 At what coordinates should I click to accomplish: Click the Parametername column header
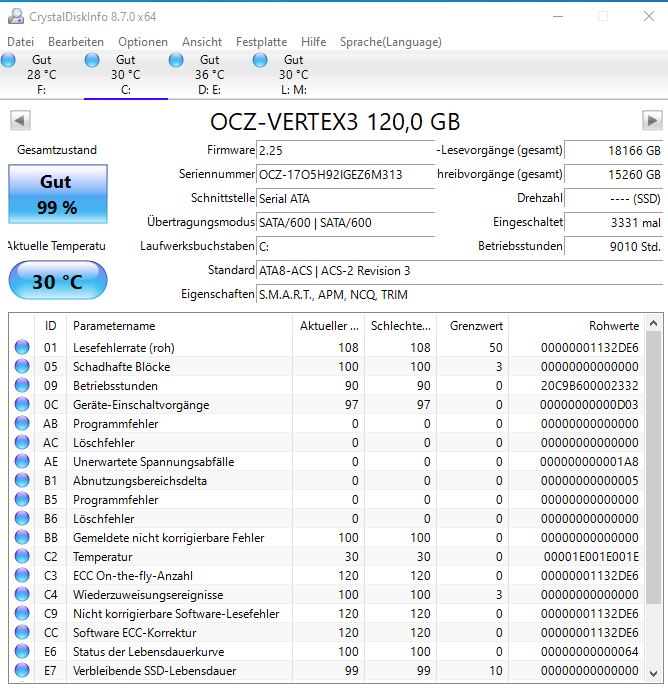tap(179, 326)
